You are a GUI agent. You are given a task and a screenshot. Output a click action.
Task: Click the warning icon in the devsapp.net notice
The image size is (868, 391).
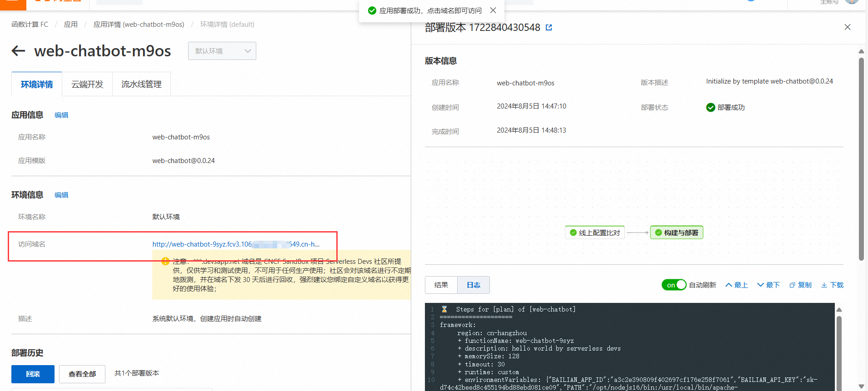click(165, 261)
